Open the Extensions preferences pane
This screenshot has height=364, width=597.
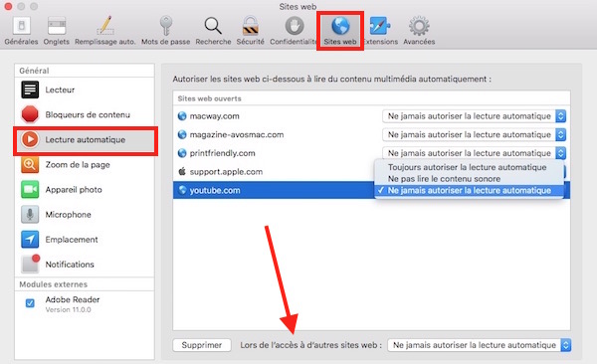tap(380, 31)
